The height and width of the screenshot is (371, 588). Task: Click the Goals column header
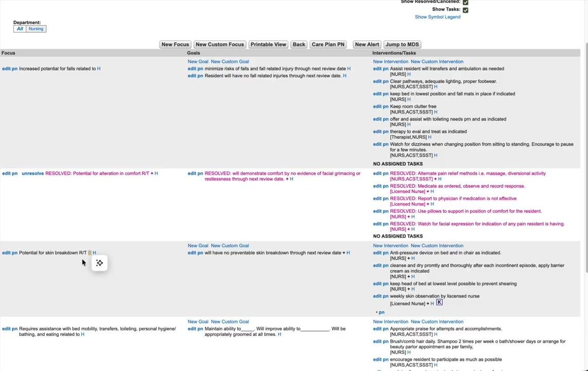coord(194,53)
